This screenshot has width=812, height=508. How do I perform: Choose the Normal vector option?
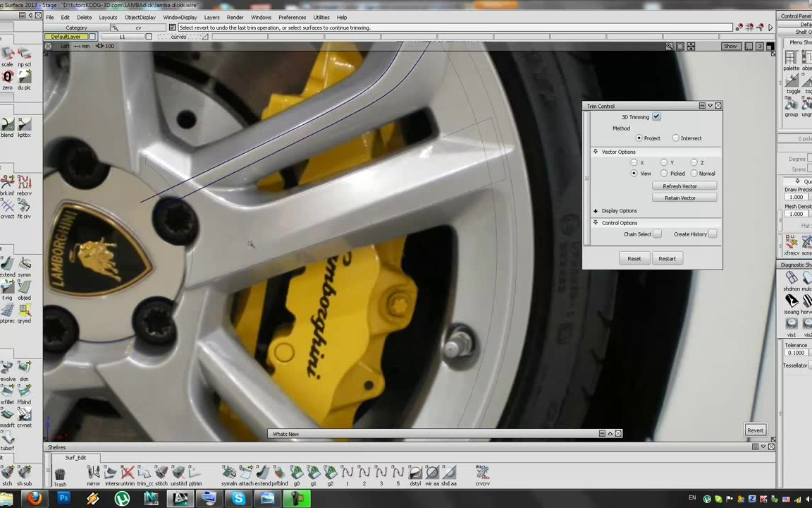click(695, 174)
